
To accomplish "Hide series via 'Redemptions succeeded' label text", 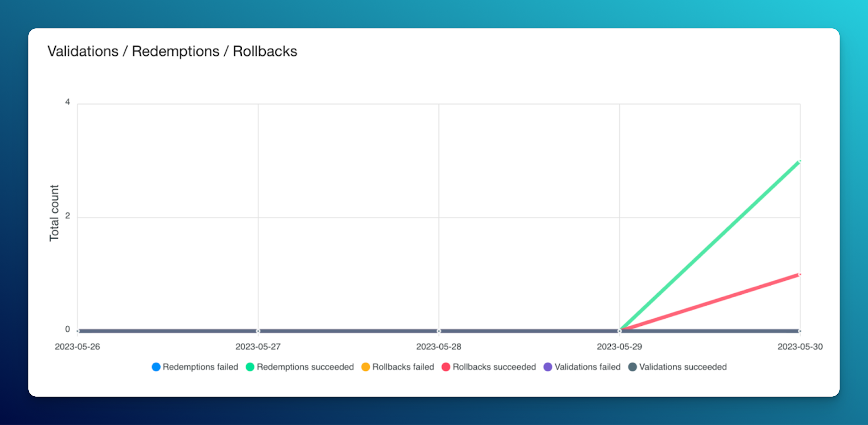I will [x=305, y=367].
